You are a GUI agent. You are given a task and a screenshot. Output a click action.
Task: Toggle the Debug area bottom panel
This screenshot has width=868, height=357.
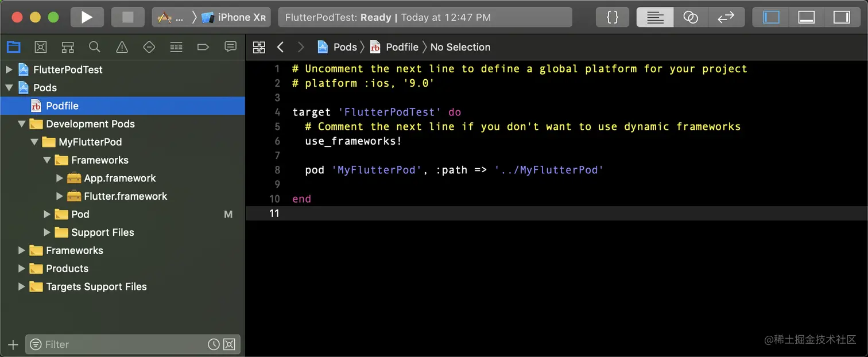pyautogui.click(x=807, y=17)
